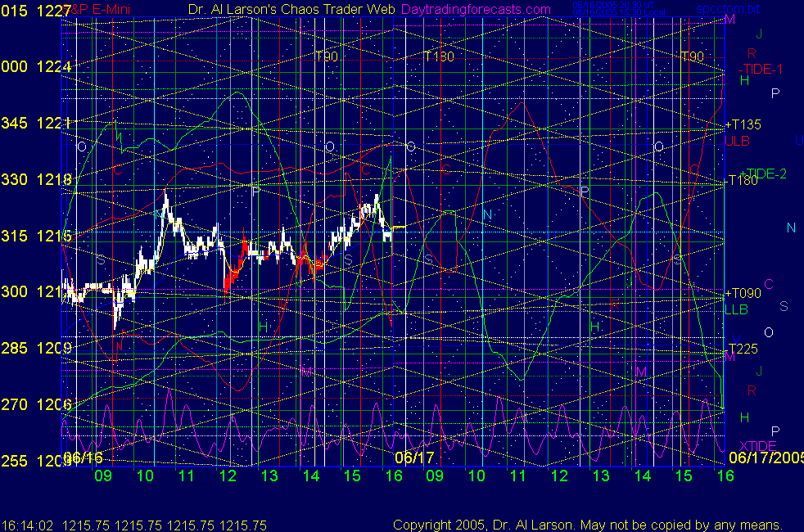Click the "270" value on the left axis

[x=14, y=405]
